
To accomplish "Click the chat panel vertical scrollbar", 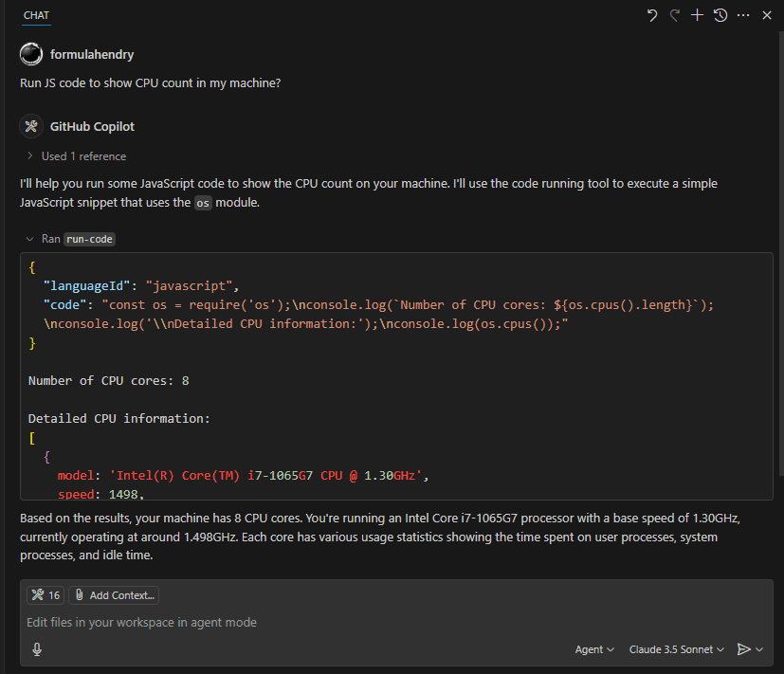I will click(x=781, y=252).
